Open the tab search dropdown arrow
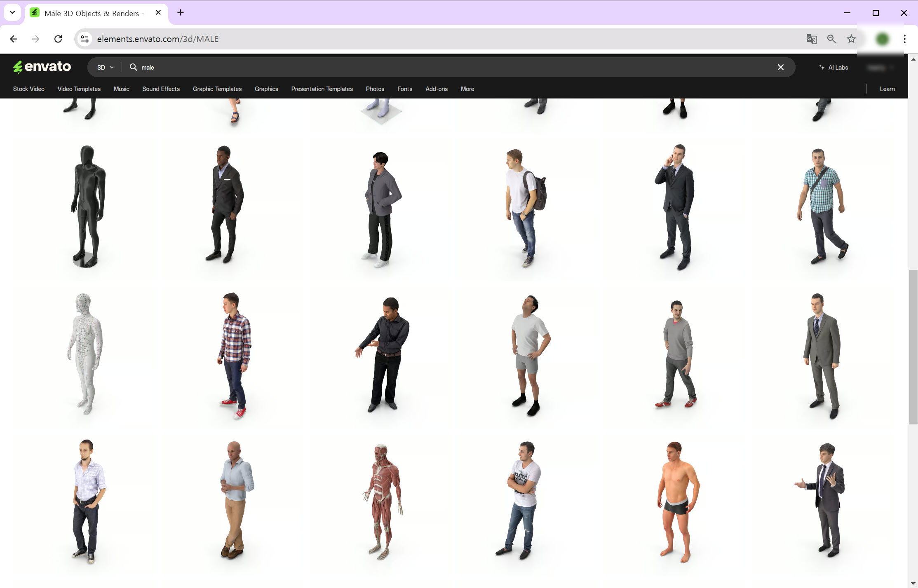Screen dimensions: 918x588 [x=12, y=12]
